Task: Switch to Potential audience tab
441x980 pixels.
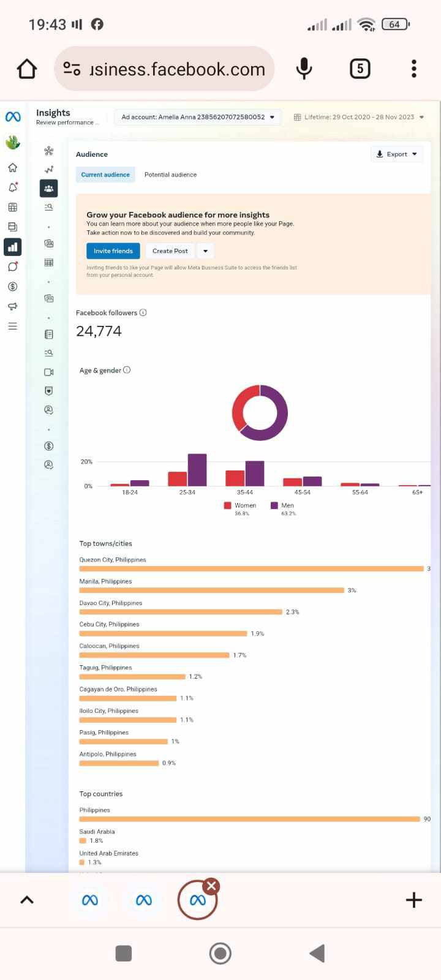Action: 170,175
